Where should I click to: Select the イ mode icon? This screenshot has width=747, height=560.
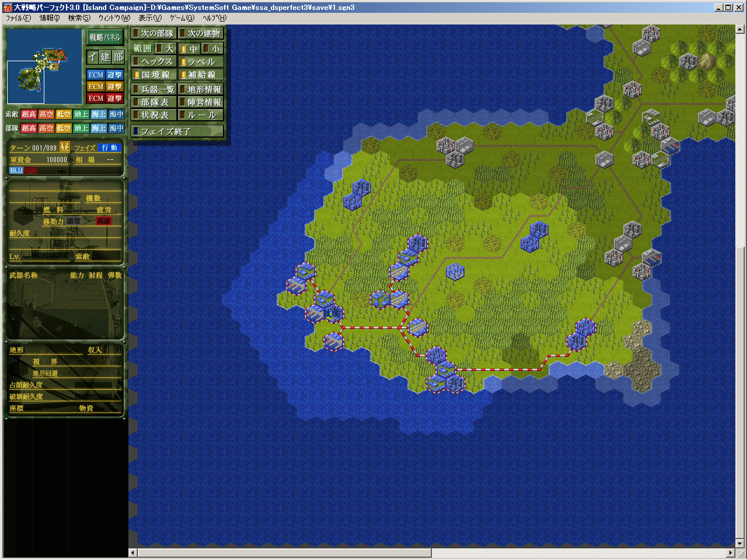point(92,57)
